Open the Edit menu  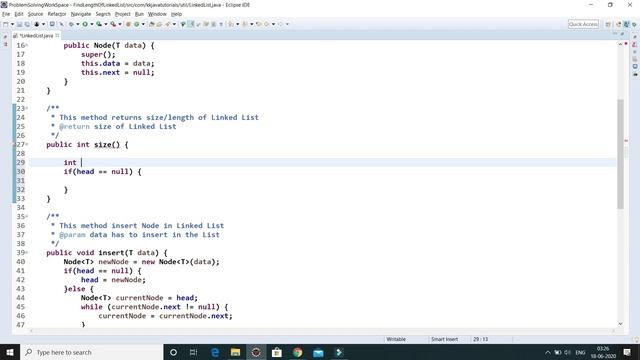19,14
